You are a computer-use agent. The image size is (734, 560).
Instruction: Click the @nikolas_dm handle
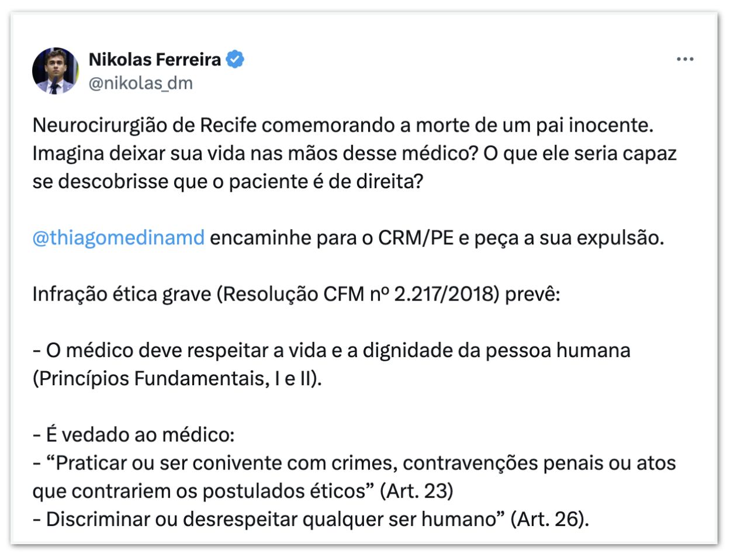pos(140,83)
